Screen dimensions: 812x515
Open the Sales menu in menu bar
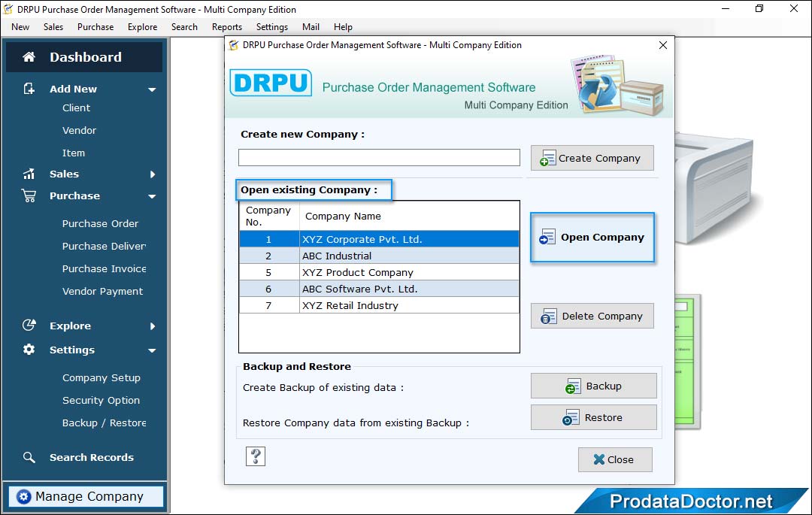coord(53,27)
